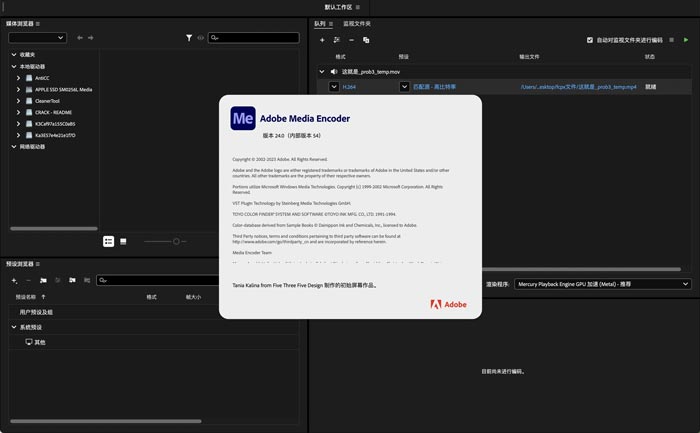
Task: Click the duplicate icon in queue toolbar
Action: [366, 40]
